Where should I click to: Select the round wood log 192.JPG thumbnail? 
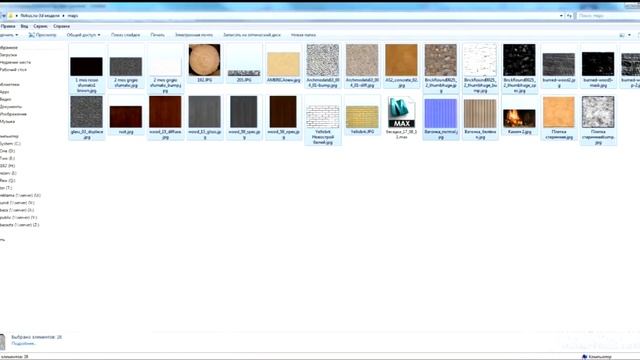204,60
